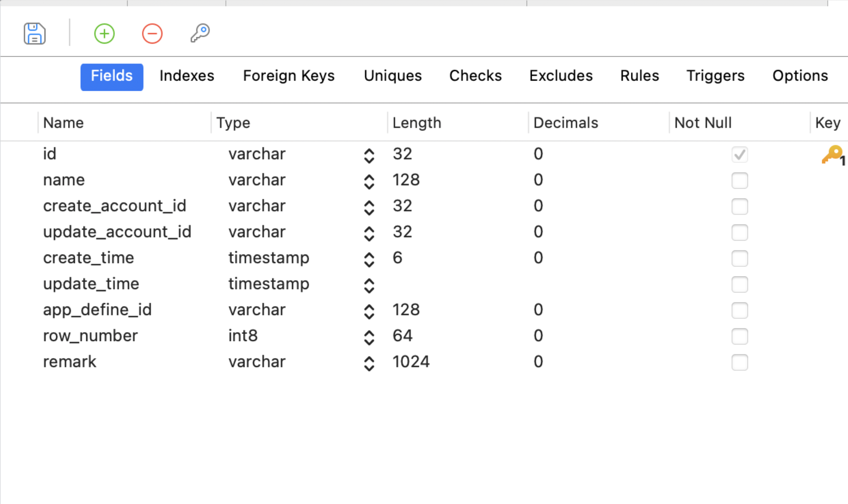Image resolution: width=848 pixels, height=504 pixels.
Task: Select the varchar type of the remark field
Action: point(257,362)
